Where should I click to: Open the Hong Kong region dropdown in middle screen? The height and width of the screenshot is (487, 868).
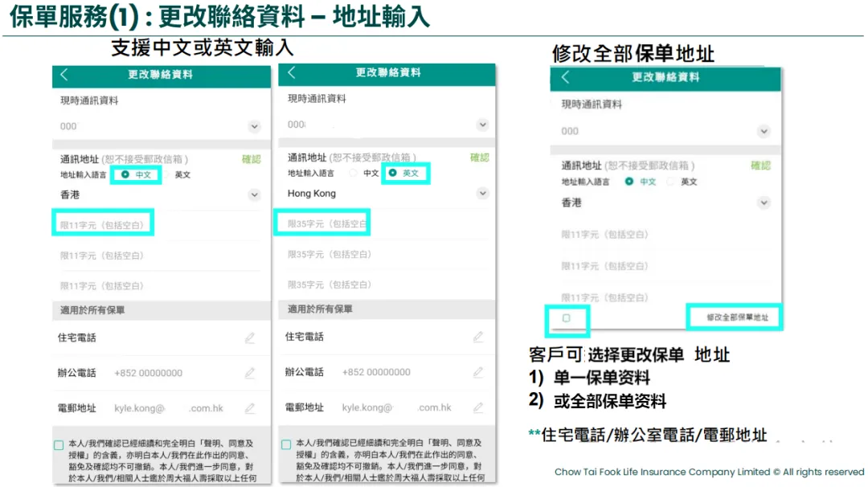click(483, 193)
